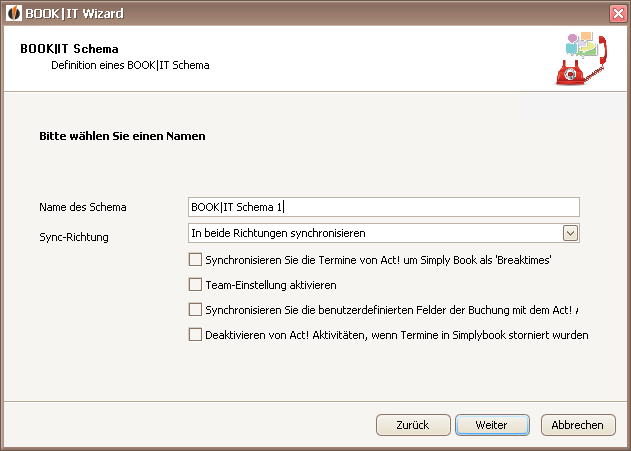The height and width of the screenshot is (451, 631).
Task: Click the Name des Schema text field
Action: [384, 207]
